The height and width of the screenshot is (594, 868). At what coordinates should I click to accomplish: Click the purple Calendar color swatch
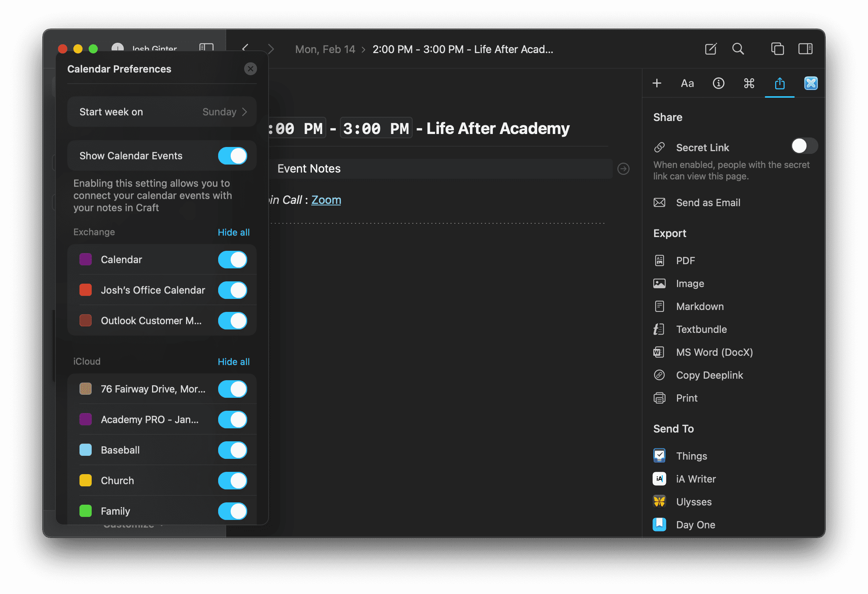point(86,260)
